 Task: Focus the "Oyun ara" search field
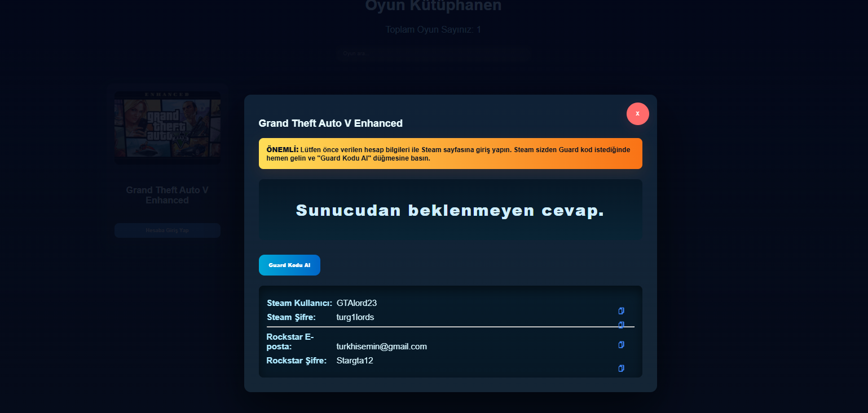tap(434, 54)
